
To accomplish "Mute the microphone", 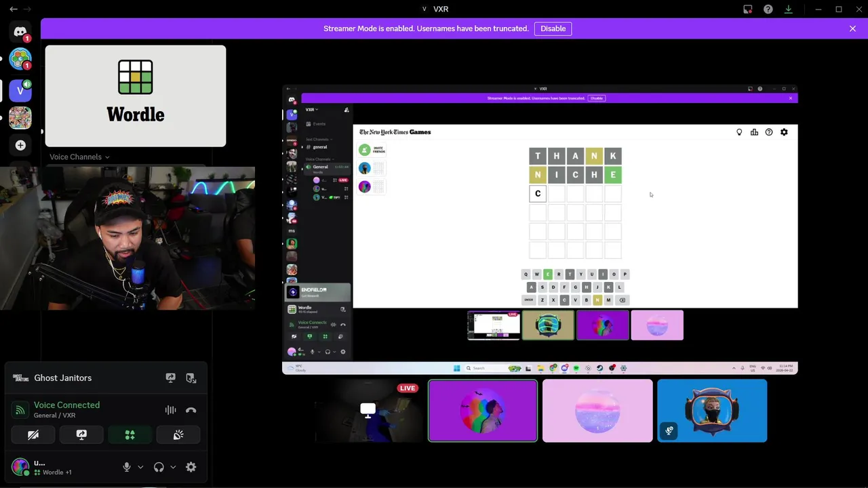I will click(126, 467).
